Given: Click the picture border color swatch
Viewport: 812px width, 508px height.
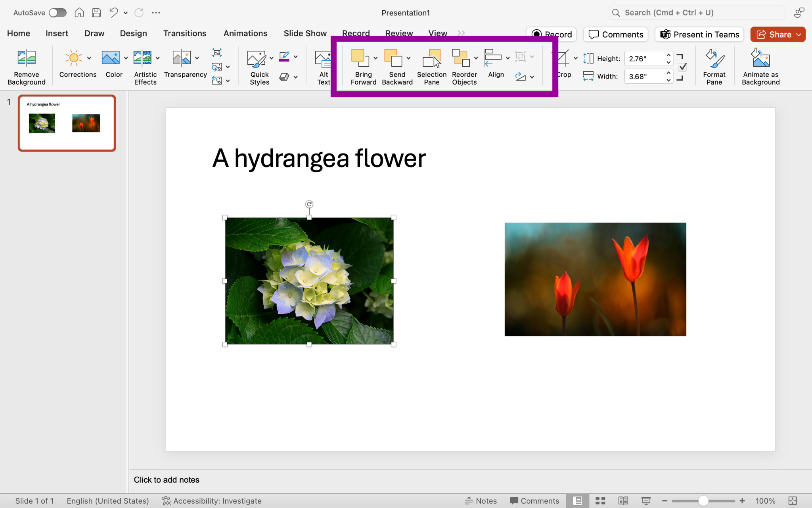Looking at the screenshot, I should 284,57.
